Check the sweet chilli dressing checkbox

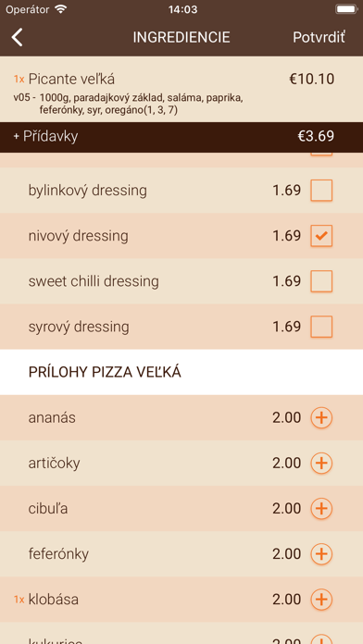pos(321,281)
